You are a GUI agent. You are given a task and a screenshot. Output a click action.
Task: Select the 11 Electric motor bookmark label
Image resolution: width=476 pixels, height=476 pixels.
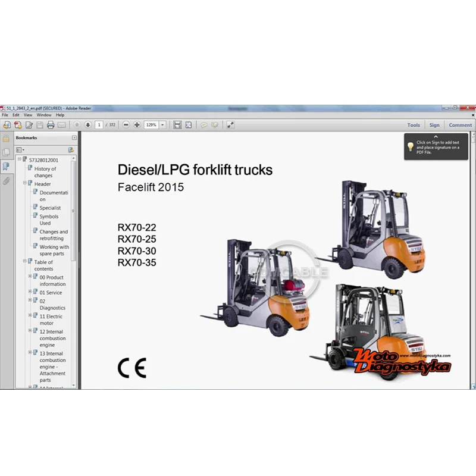[x=51, y=320]
